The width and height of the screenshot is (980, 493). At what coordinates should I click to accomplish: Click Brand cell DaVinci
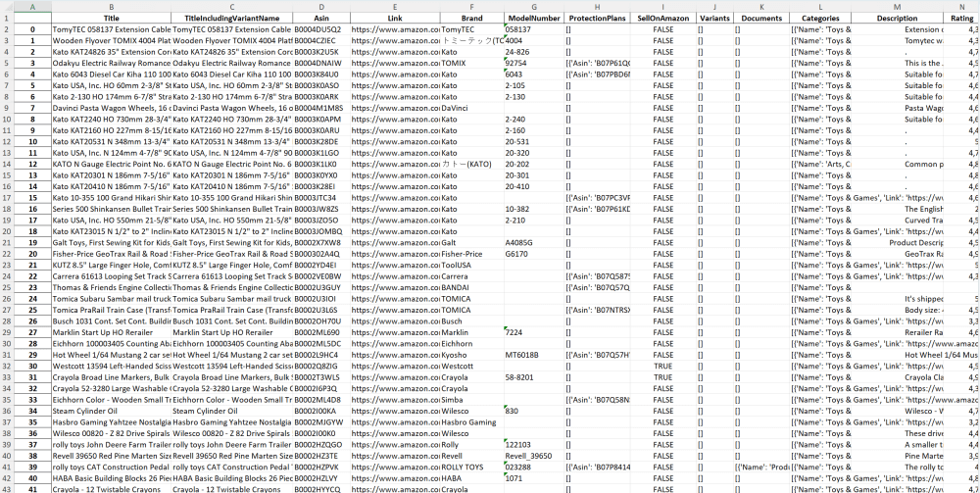click(472, 108)
